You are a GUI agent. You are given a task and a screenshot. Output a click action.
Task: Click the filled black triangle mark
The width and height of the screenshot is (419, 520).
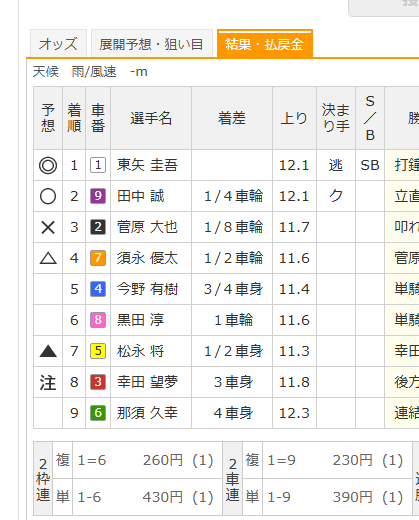coord(48,351)
